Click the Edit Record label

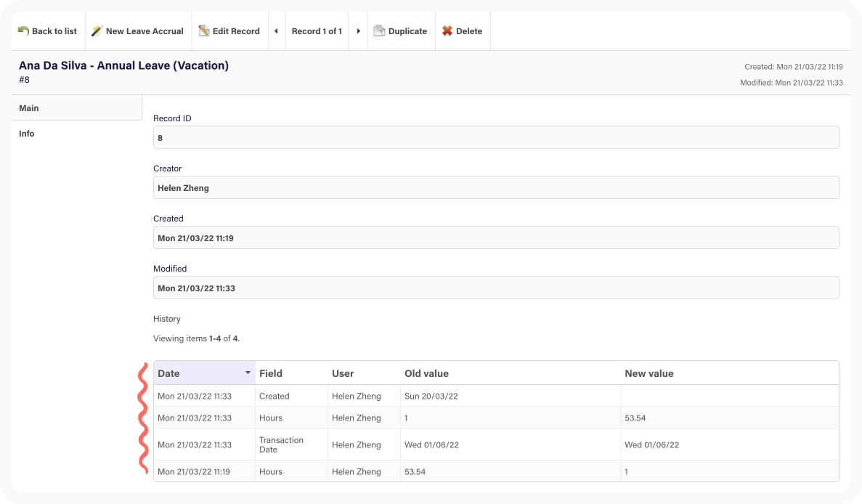coord(237,31)
